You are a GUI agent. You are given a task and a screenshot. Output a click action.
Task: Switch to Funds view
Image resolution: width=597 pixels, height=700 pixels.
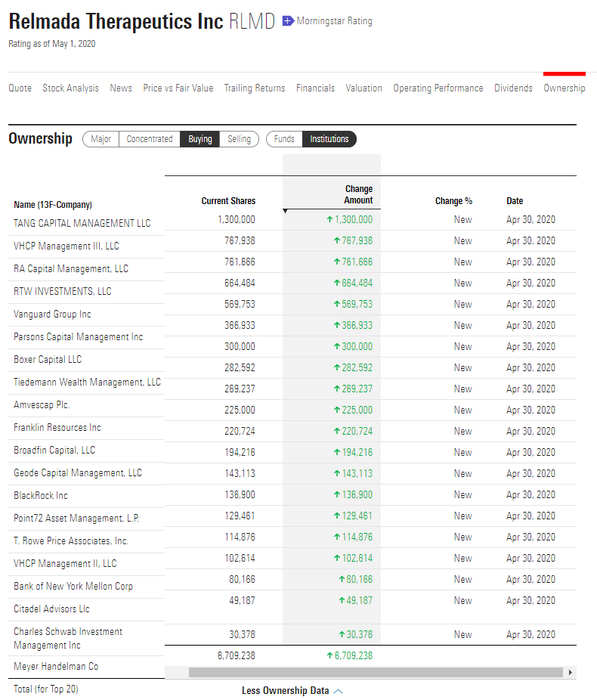click(x=284, y=139)
